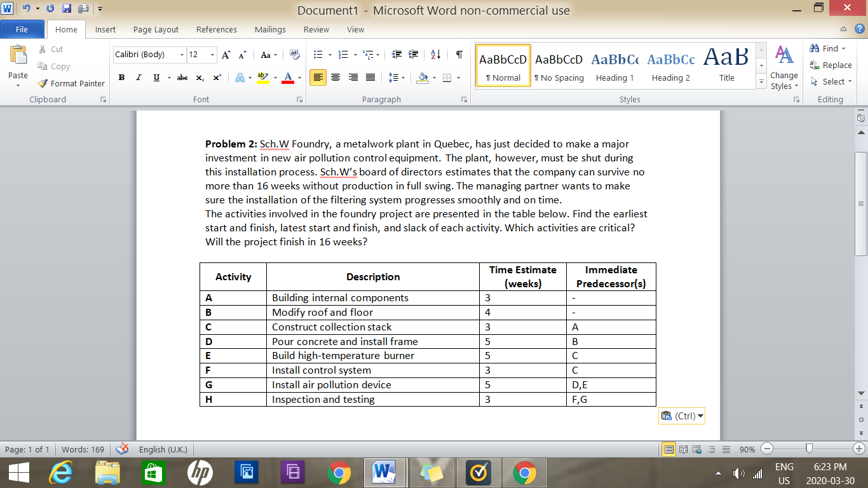Click the Paste Options (Ctrl) button
The width and height of the screenshot is (868, 488).
pos(681,416)
